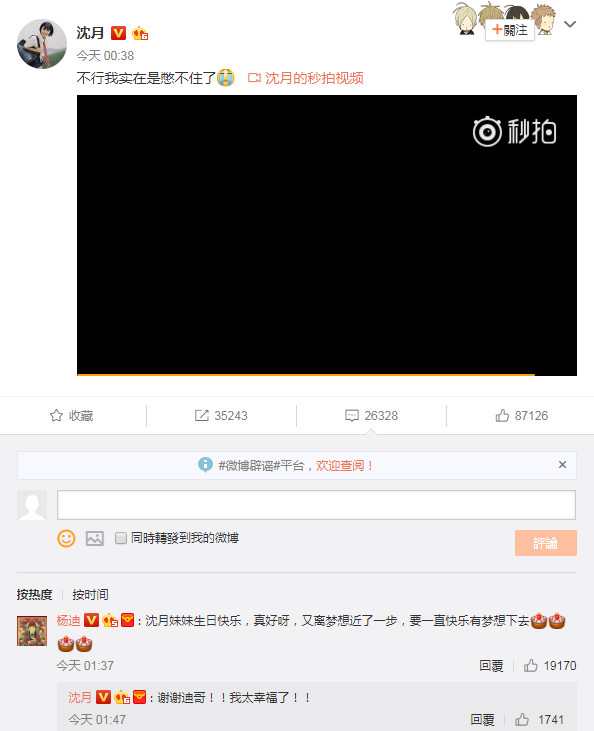Expand the post options chevron dropdown
The width and height of the screenshot is (594, 731).
570,24
